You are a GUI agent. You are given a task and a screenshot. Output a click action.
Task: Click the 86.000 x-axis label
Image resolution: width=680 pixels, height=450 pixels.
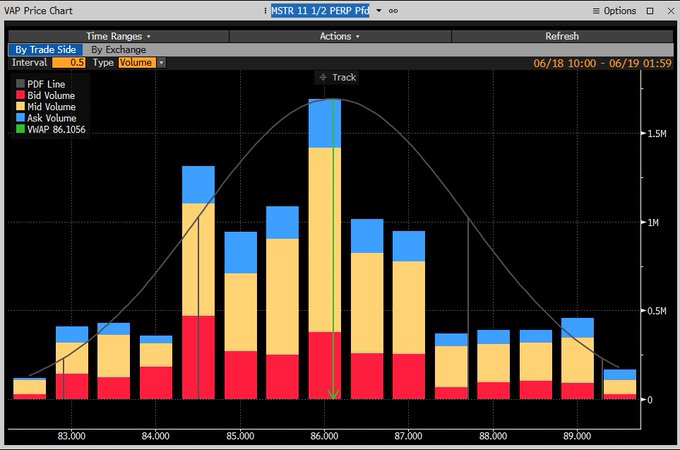click(324, 436)
